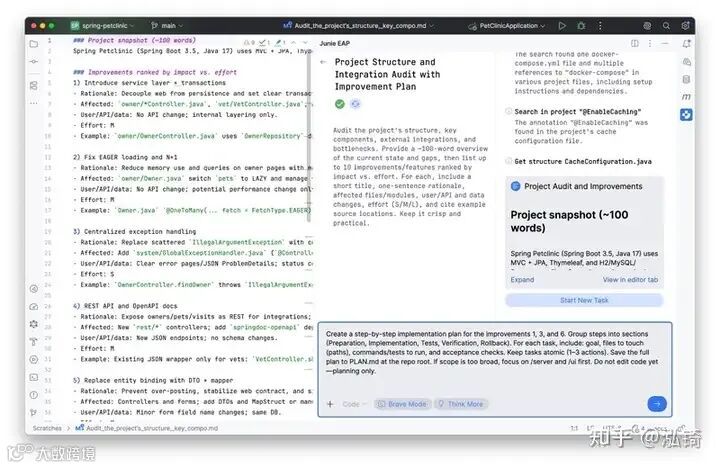This screenshot has height=468, width=720.
Task: Open IDE settings gear in title bar
Action: click(685, 26)
